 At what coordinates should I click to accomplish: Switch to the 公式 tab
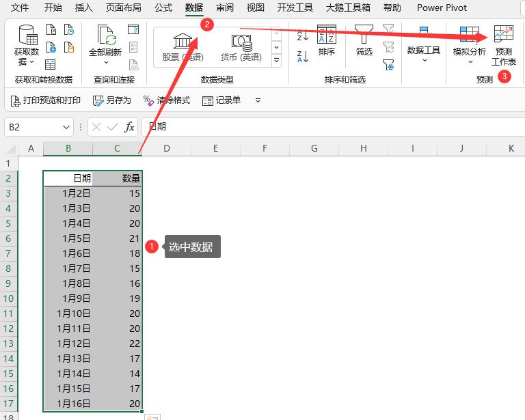tap(163, 8)
